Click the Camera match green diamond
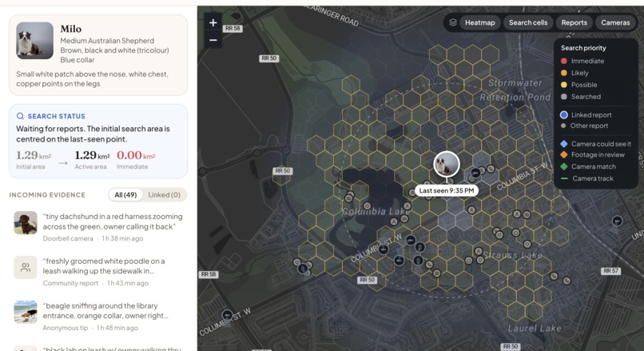This screenshot has width=644, height=351. pos(564,166)
